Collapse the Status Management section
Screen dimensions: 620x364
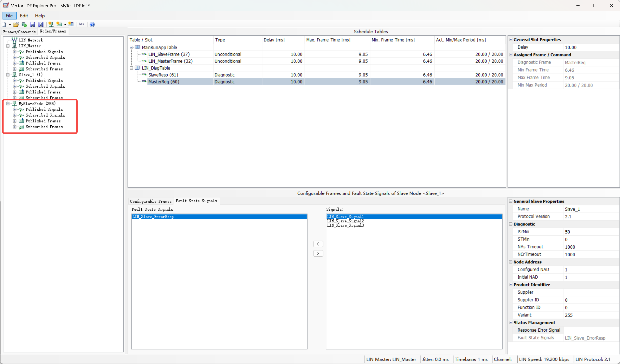click(x=511, y=323)
